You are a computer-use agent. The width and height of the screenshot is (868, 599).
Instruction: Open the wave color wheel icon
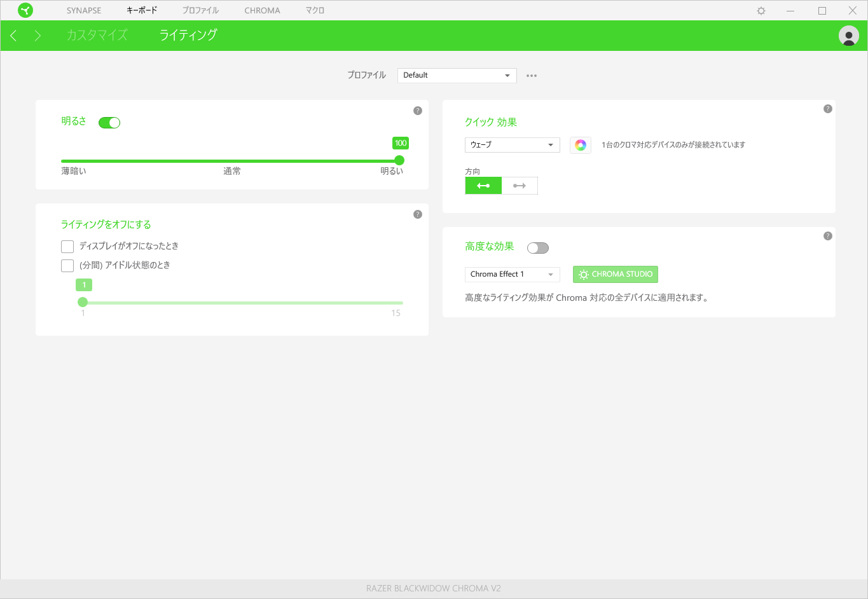[581, 145]
